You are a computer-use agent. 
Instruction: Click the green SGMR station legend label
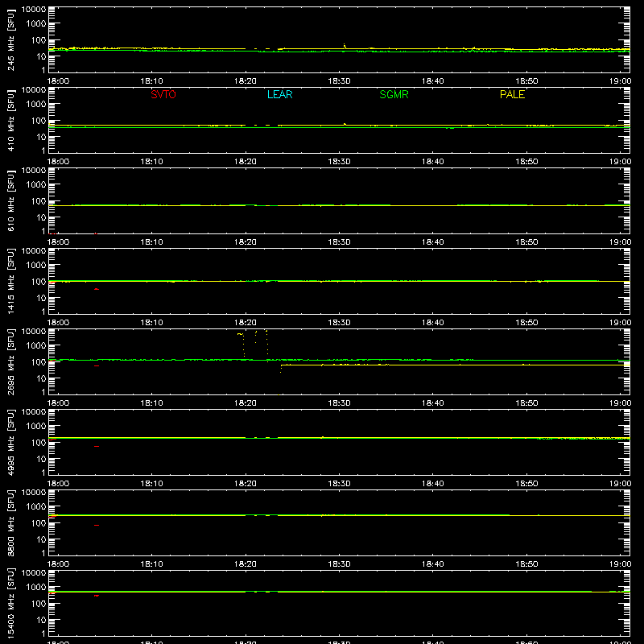pos(394,94)
